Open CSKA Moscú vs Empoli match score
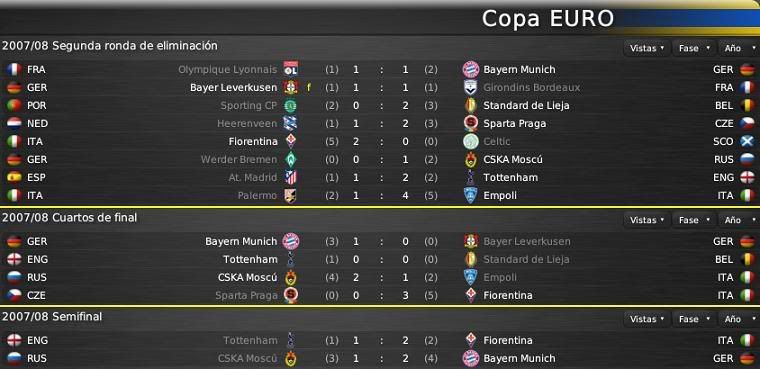 380,277
